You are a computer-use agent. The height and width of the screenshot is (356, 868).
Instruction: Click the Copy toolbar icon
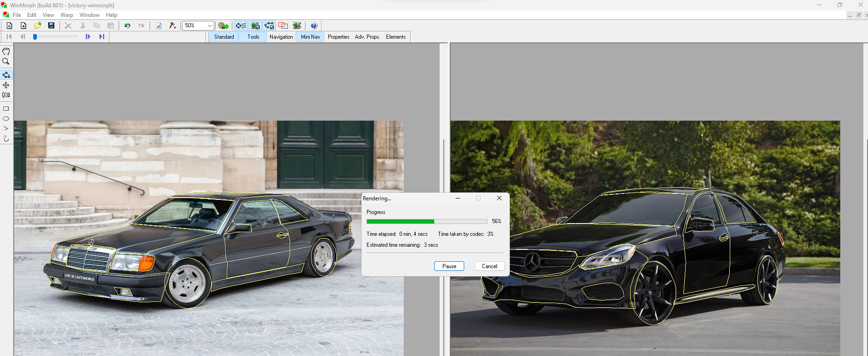(x=96, y=25)
